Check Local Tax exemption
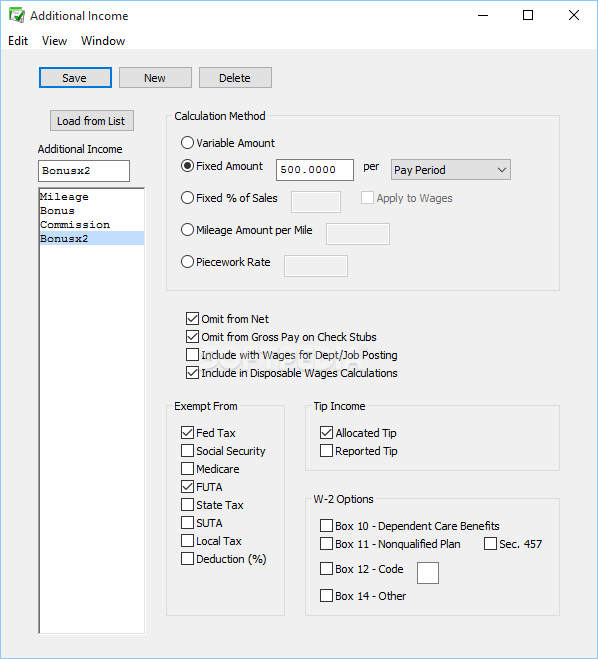Screen dimensions: 598x659 [x=187, y=541]
